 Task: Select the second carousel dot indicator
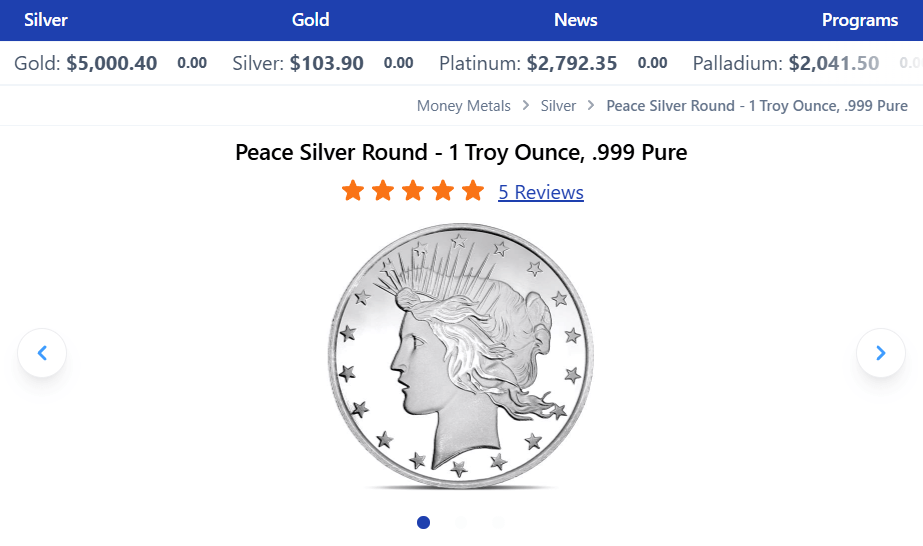[461, 522]
